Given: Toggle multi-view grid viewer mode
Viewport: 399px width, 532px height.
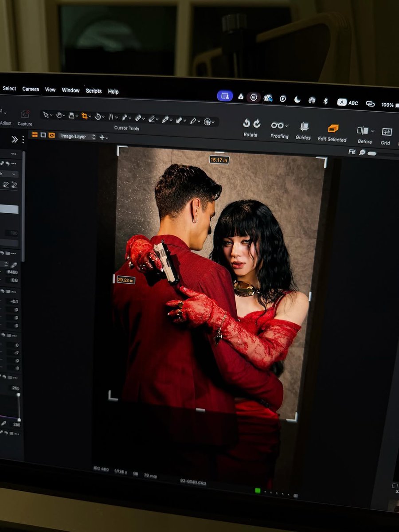Looking at the screenshot, I should pos(35,134).
